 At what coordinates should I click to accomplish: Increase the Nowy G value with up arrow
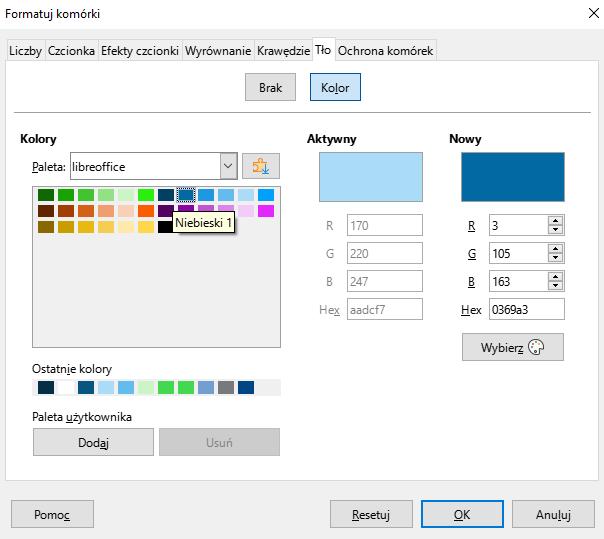point(555,249)
